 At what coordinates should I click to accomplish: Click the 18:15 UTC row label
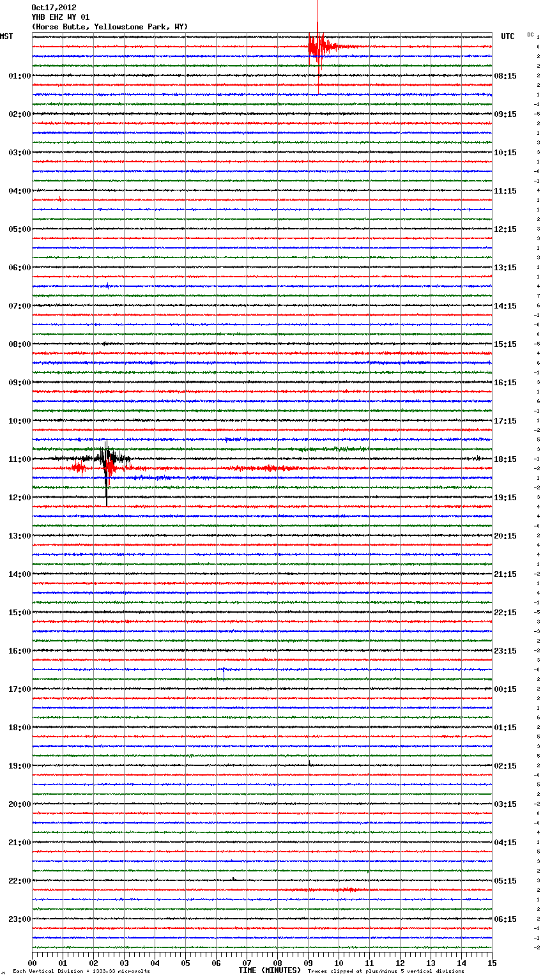[505, 459]
